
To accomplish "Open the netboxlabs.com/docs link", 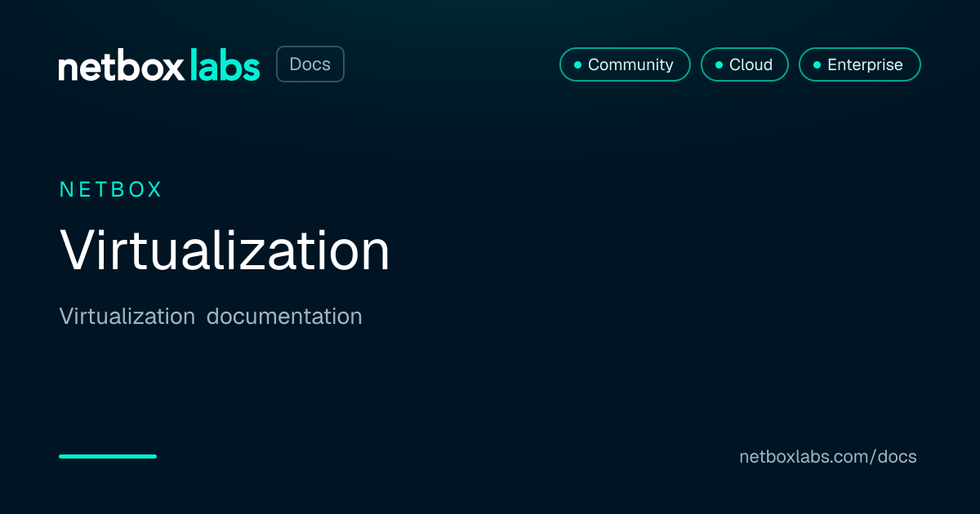I will coord(828,457).
